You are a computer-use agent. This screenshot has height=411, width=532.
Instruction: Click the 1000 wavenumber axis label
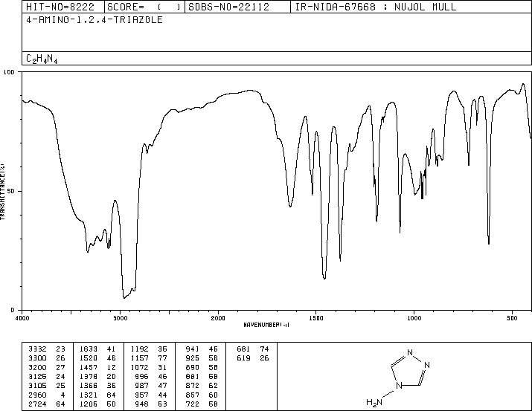pyautogui.click(x=414, y=318)
